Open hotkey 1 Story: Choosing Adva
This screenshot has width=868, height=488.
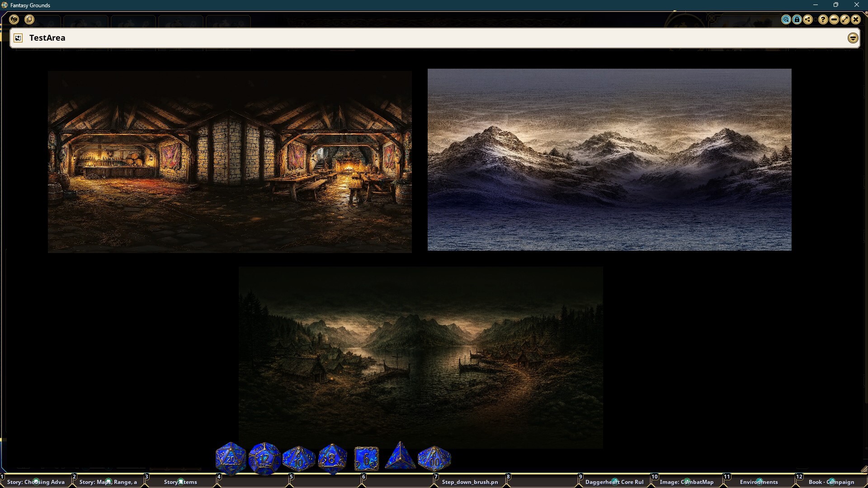pos(36,482)
